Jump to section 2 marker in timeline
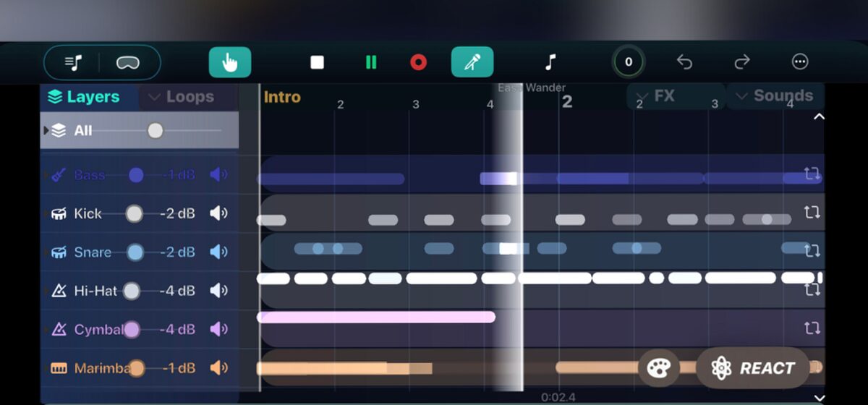This screenshot has width=868, height=405. coord(567,102)
